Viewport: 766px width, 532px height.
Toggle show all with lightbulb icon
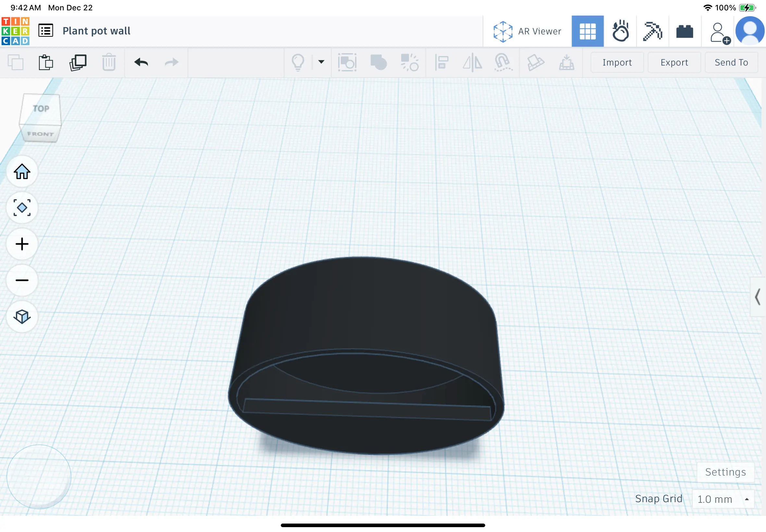[298, 62]
